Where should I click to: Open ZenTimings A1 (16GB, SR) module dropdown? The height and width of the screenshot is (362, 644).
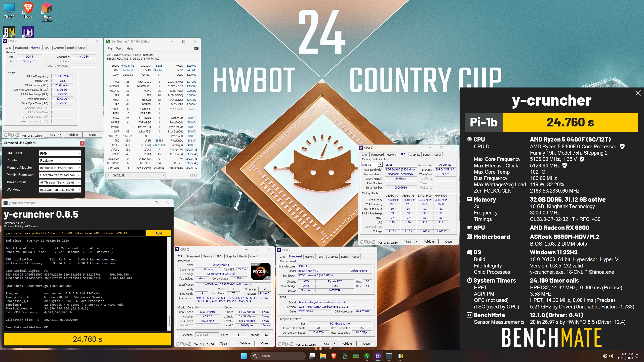click(136, 175)
